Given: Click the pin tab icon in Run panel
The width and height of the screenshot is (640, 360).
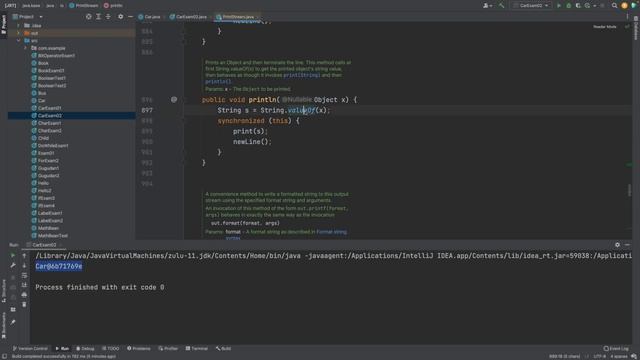Looking at the screenshot, I should 13,322.
